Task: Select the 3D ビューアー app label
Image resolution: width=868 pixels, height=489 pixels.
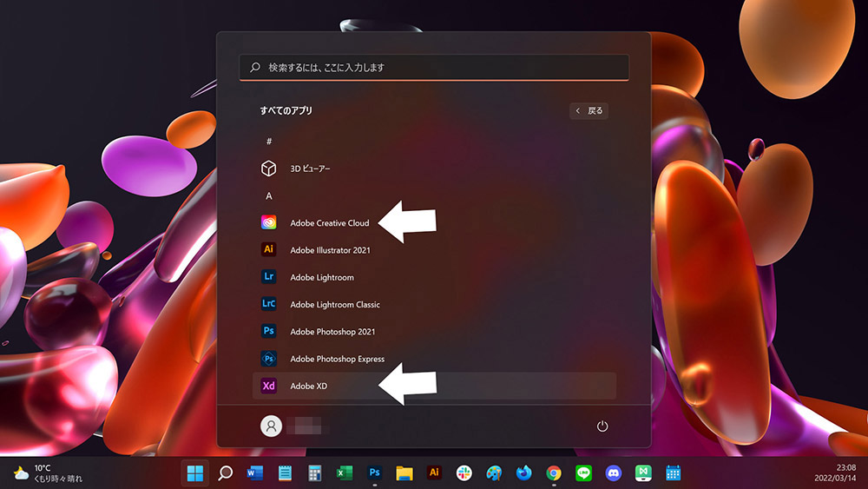Action: (310, 169)
